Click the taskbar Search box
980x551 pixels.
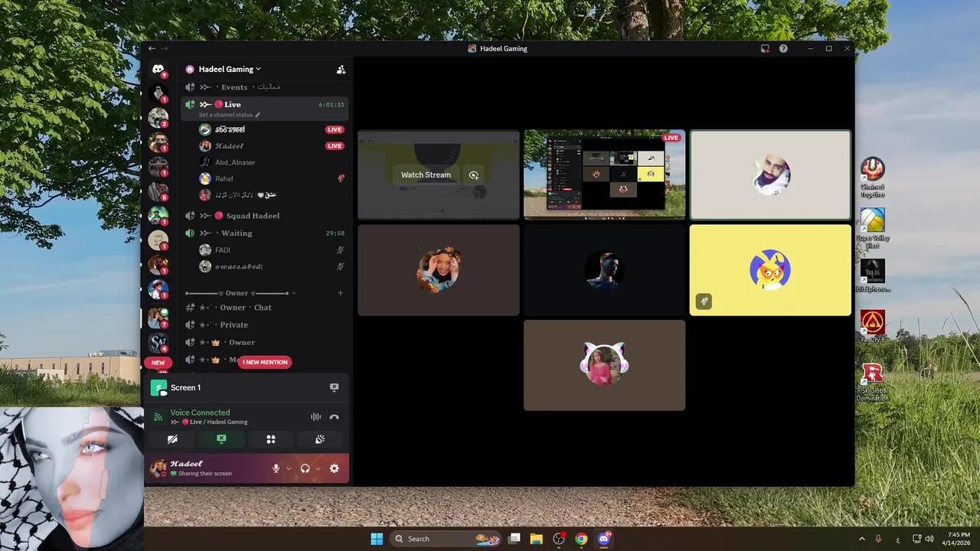445,539
